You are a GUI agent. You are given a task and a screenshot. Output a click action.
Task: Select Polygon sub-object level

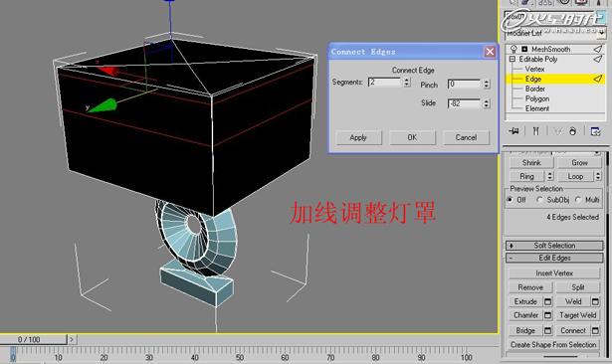click(537, 98)
